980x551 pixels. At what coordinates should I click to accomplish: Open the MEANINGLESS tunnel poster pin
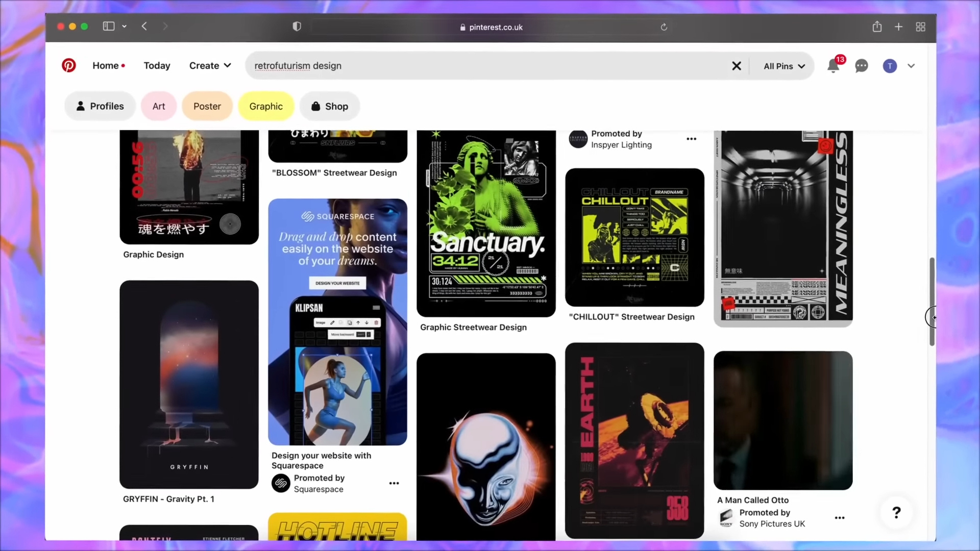(783, 229)
